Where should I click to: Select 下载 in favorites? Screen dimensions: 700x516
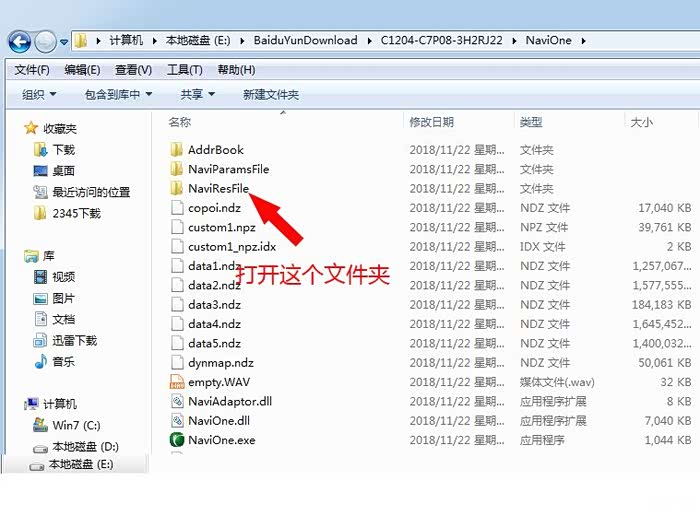[63, 150]
